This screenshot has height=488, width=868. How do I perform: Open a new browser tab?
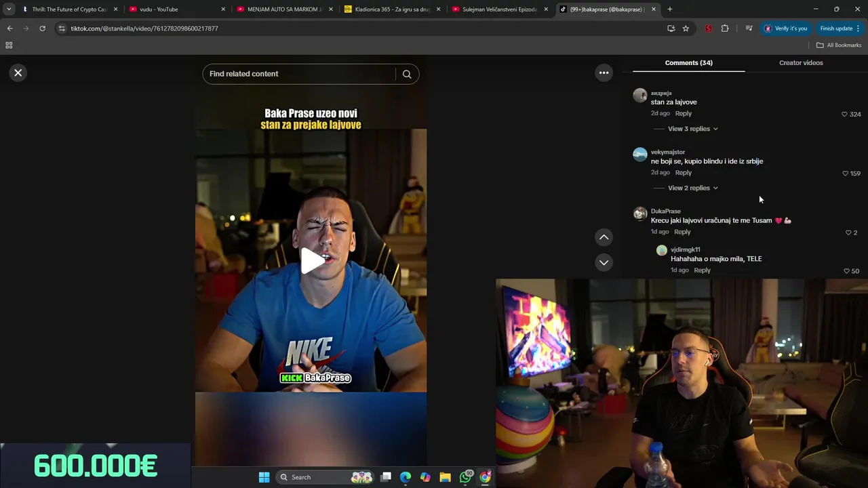[670, 9]
